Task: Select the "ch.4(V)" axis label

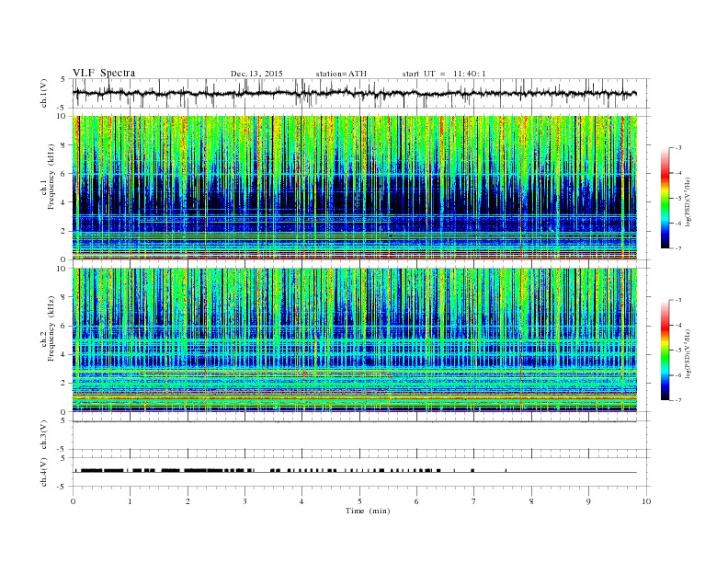Action: click(44, 472)
